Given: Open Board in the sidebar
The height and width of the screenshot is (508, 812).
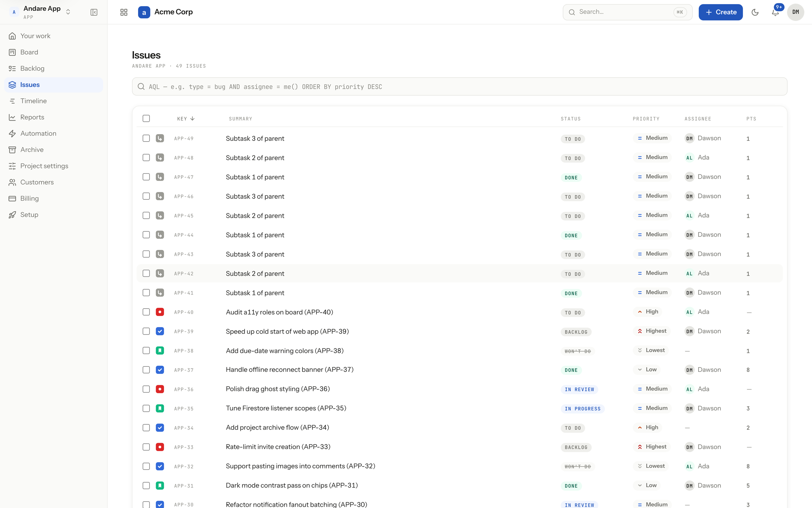Looking at the screenshot, I should click(53, 52).
